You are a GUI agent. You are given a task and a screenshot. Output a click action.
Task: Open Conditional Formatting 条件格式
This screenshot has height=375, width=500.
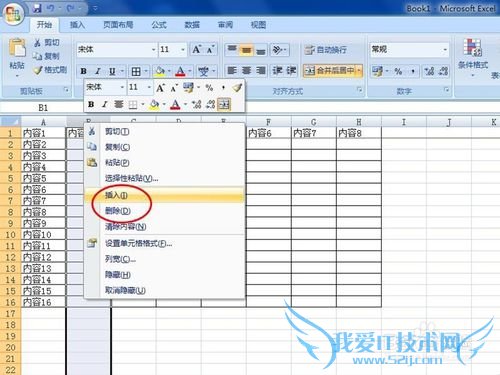pos(473,57)
